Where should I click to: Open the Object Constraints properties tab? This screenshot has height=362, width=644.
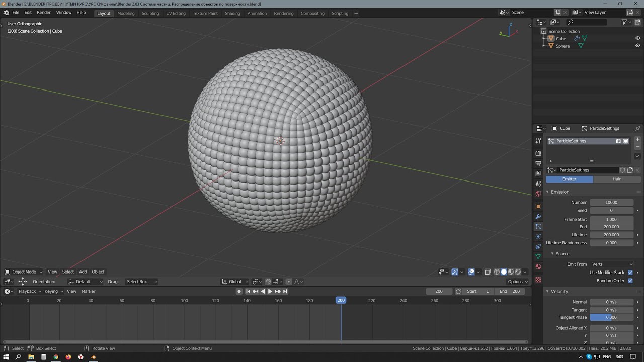point(538,246)
